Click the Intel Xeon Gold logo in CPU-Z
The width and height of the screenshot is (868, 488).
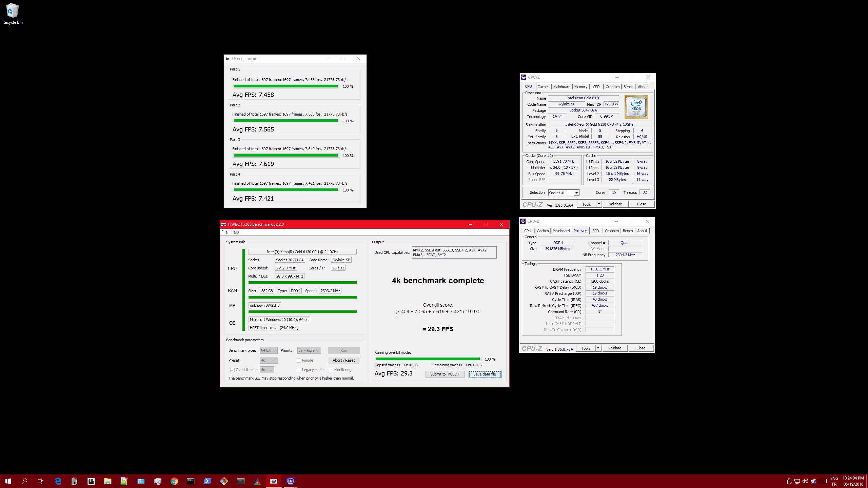point(636,107)
